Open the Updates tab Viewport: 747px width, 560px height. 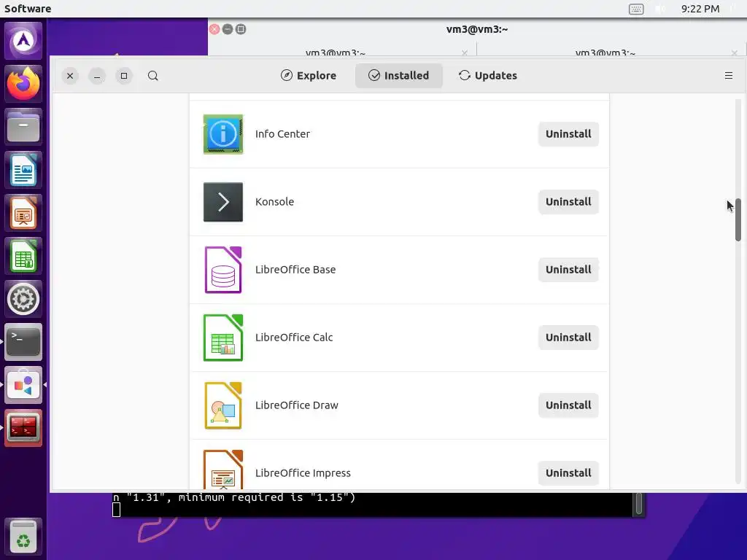point(488,76)
